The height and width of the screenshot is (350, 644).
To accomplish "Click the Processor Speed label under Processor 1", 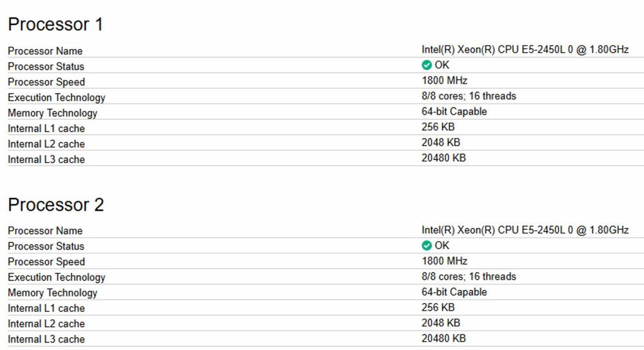I will pos(46,82).
